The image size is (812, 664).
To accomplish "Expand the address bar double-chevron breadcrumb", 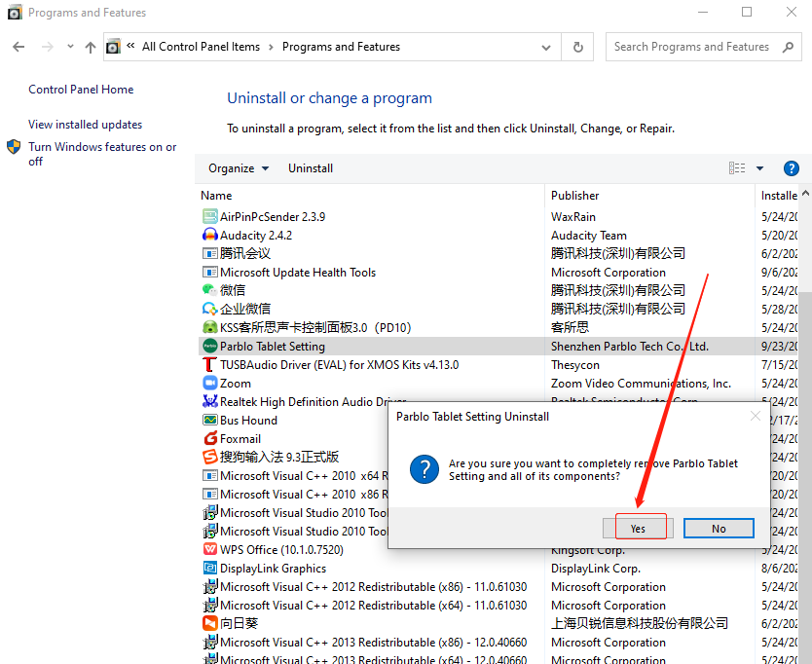I will click(130, 46).
